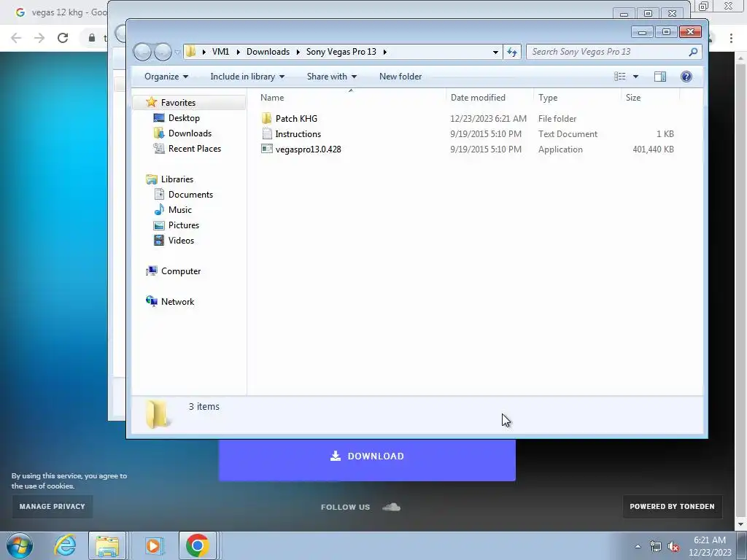Open the Organize dropdown menu
Image resolution: width=747 pixels, height=560 pixels.
click(x=166, y=77)
